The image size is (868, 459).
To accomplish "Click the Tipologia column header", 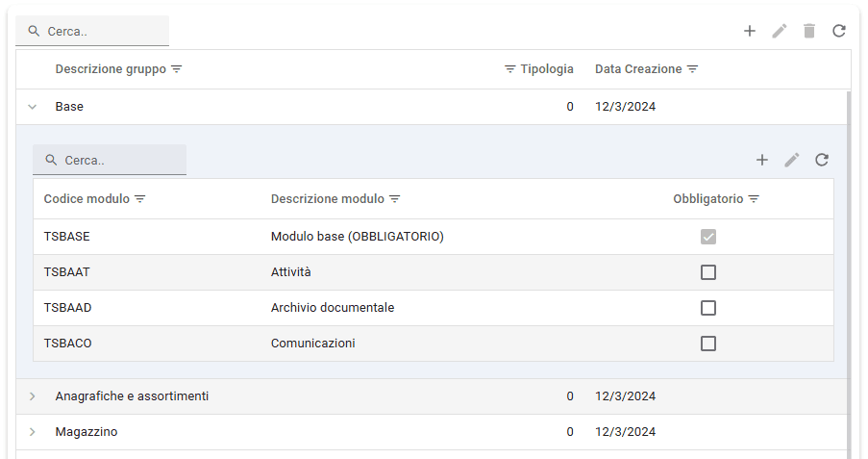I will pos(546,69).
